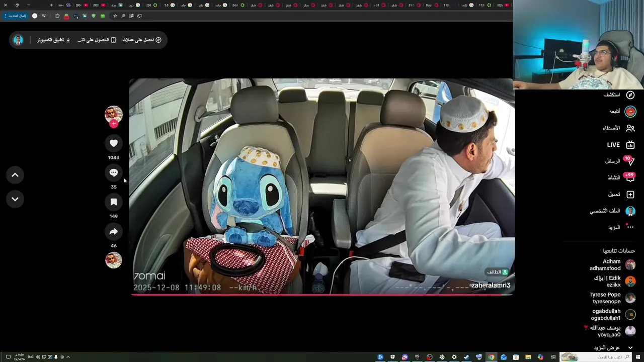The image size is (644, 362).
Task: Open Windows Start button
Action: [x=637, y=357]
